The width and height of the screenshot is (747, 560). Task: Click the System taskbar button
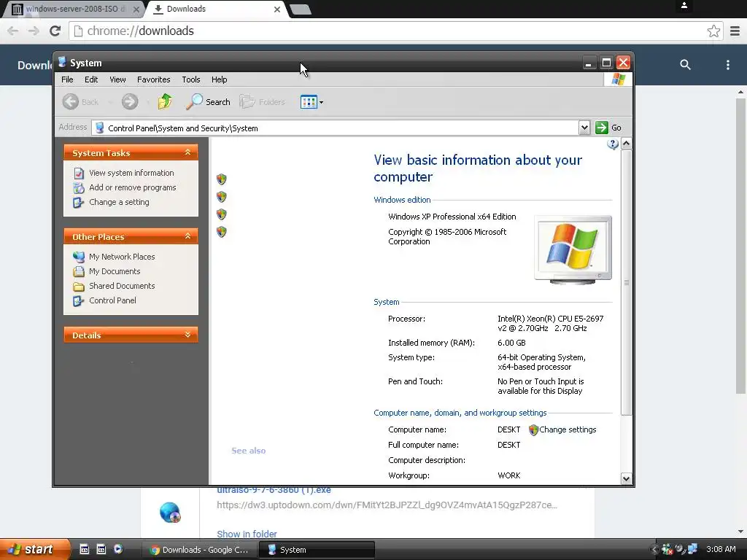click(317, 550)
